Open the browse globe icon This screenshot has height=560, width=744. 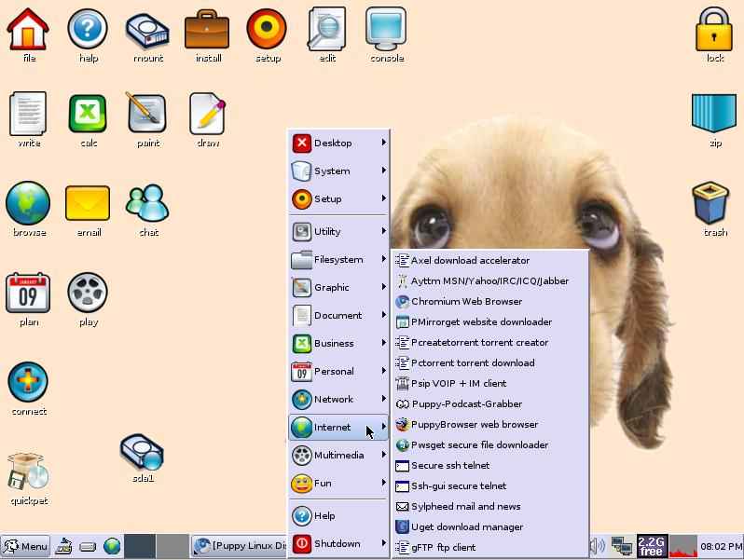28,203
